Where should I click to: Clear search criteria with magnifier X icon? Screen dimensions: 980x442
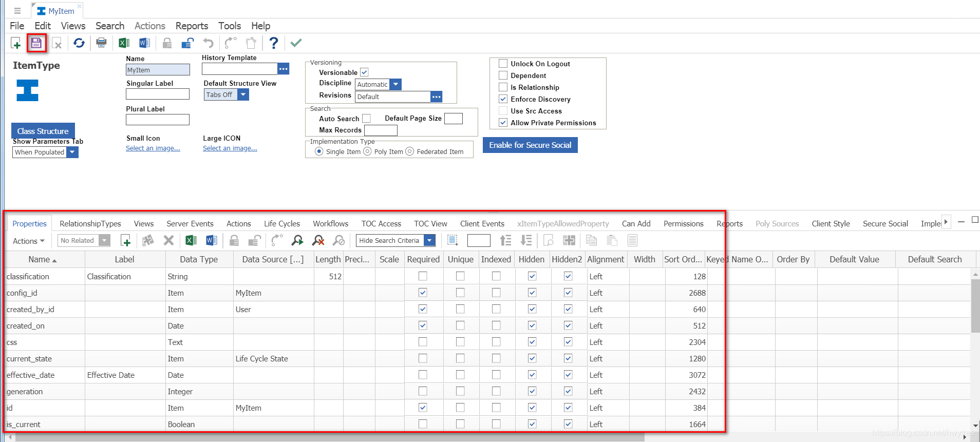pos(318,240)
